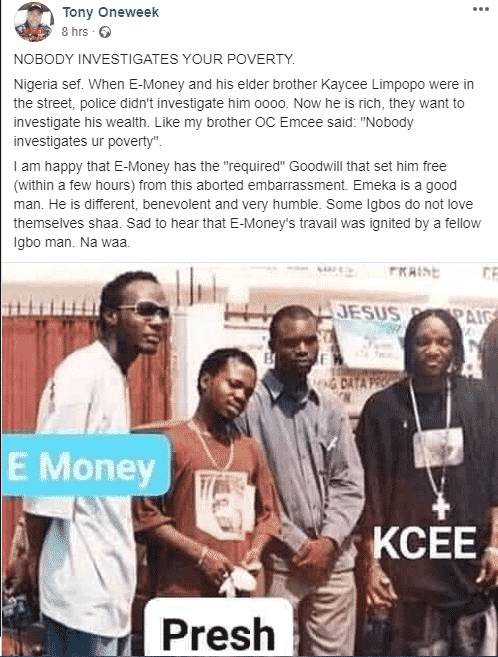Viewport: 498px width, 657px height.
Task: Click the post headline NOBODY INVESTIGATES YOUR POVERTY
Action: pos(154,59)
